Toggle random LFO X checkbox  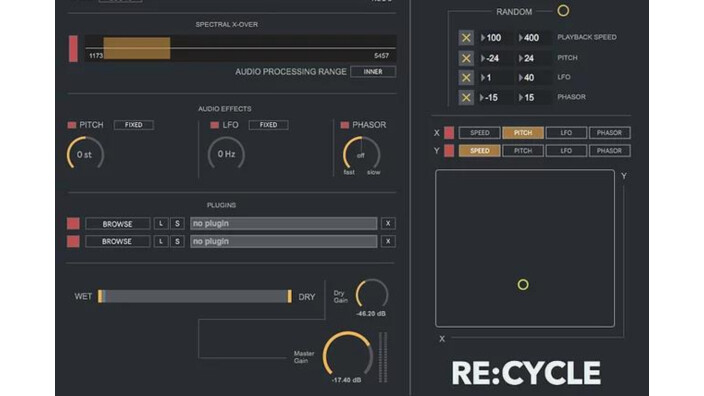pos(466,77)
